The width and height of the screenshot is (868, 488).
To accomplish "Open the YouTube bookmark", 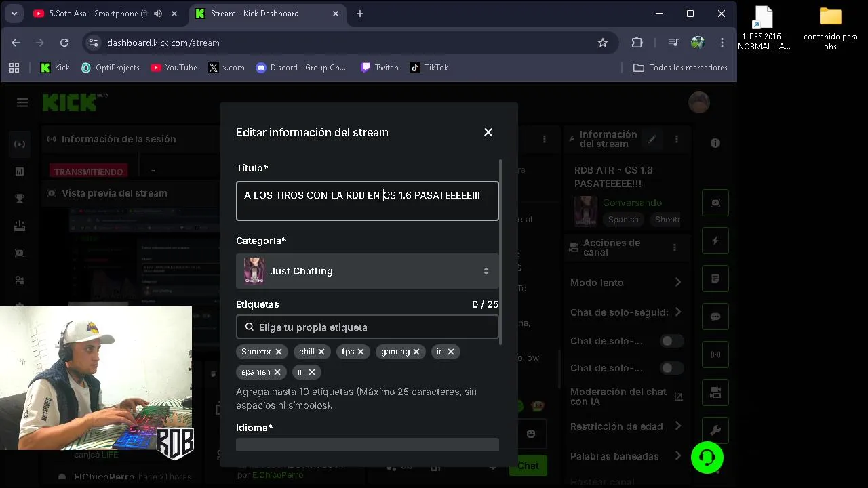I will click(174, 68).
